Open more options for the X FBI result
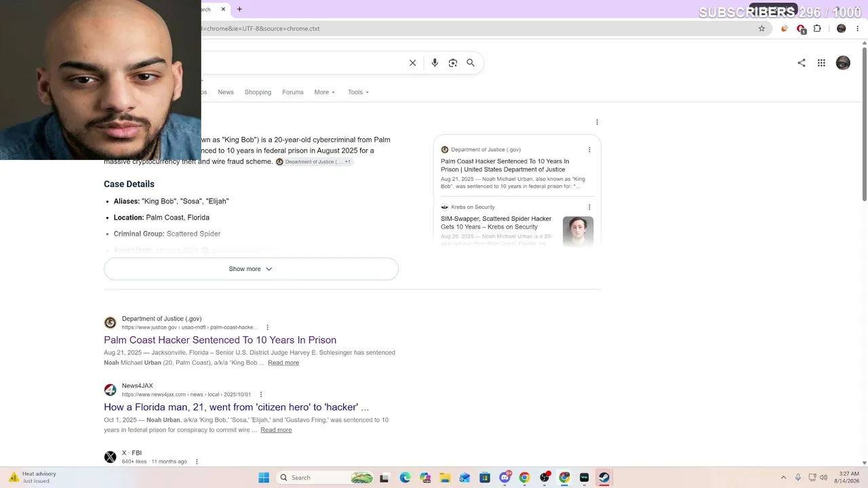The image size is (868, 488). (x=197, y=462)
